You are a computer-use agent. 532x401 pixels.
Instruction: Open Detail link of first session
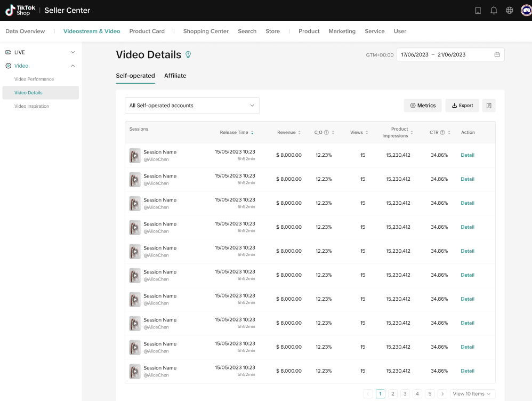point(467,155)
